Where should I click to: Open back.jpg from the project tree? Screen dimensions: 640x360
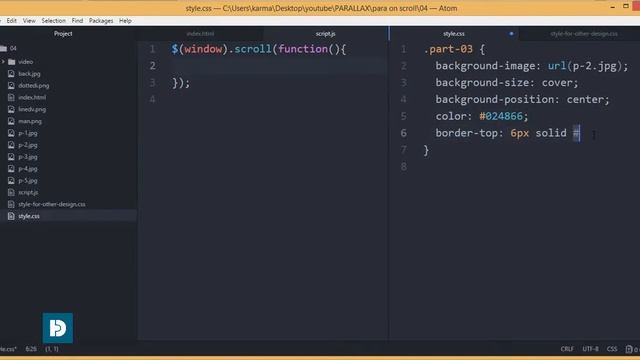(29, 73)
